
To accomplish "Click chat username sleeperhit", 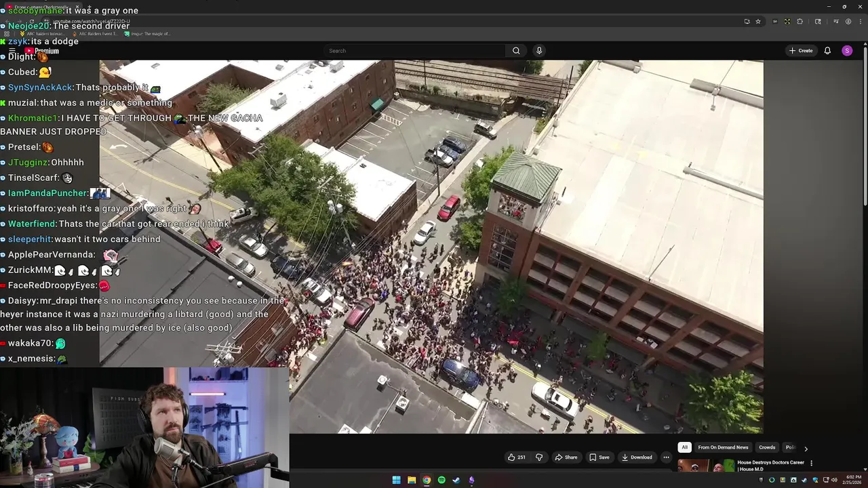I will tap(30, 239).
